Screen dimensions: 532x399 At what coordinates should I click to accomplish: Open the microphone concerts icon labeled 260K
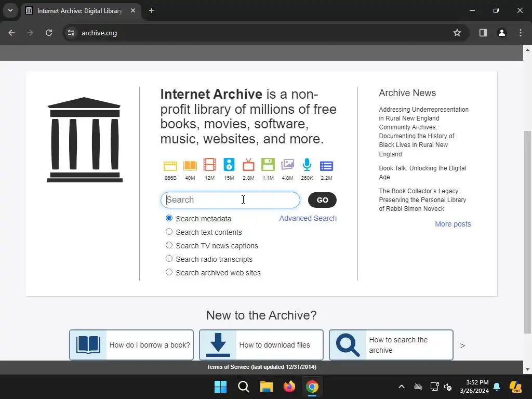tap(307, 165)
